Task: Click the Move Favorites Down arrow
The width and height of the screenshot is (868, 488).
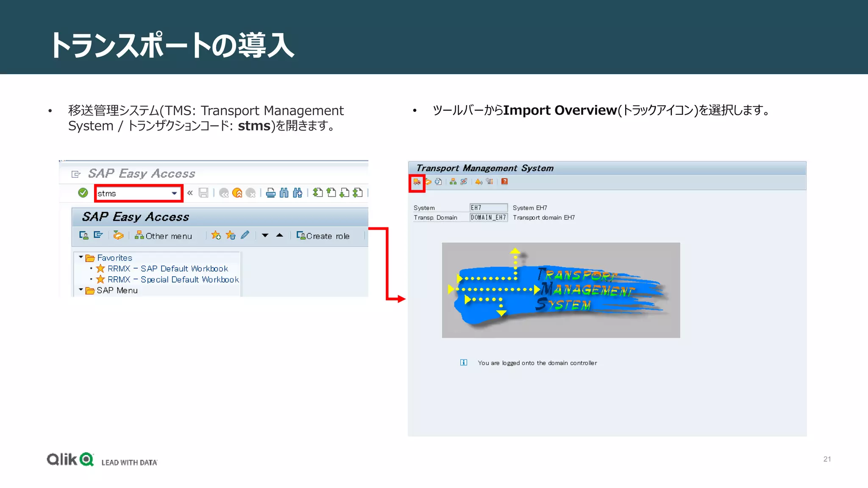Action: [x=265, y=235]
